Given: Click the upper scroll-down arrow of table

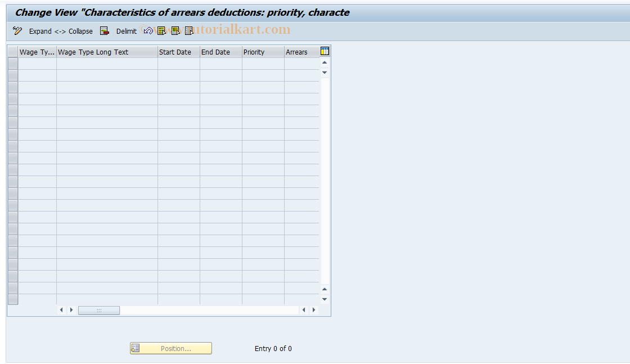Looking at the screenshot, I should pyautogui.click(x=325, y=73).
